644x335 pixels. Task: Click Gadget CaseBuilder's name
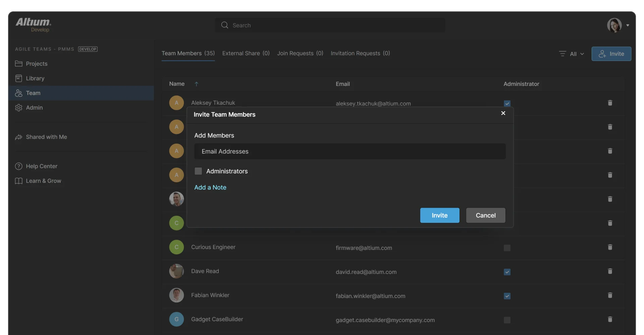[x=217, y=319]
